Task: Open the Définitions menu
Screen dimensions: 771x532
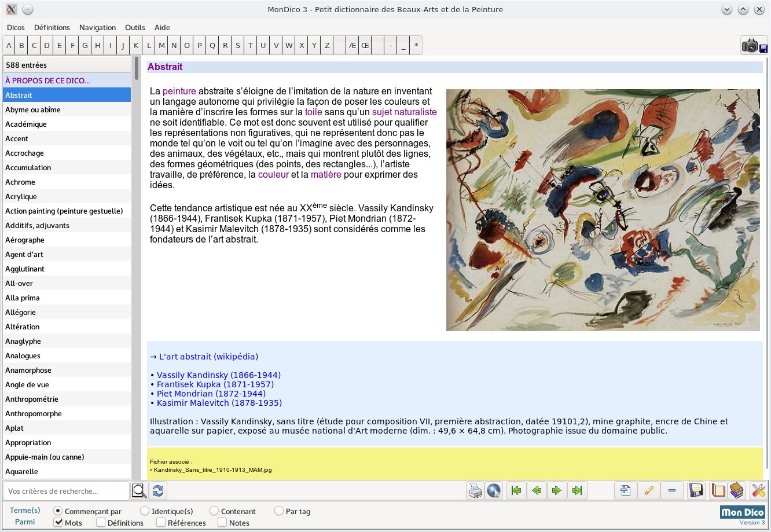Action: click(52, 27)
